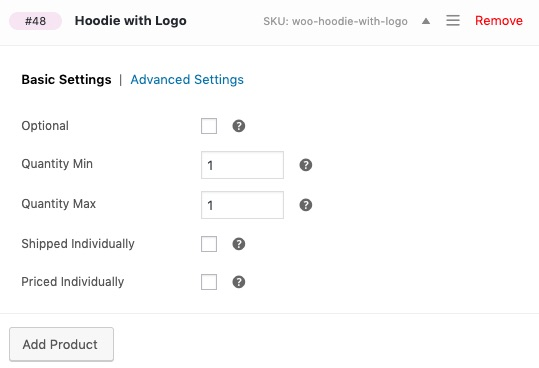
Task: Switch to Advanced Settings tab
Action: (x=187, y=80)
